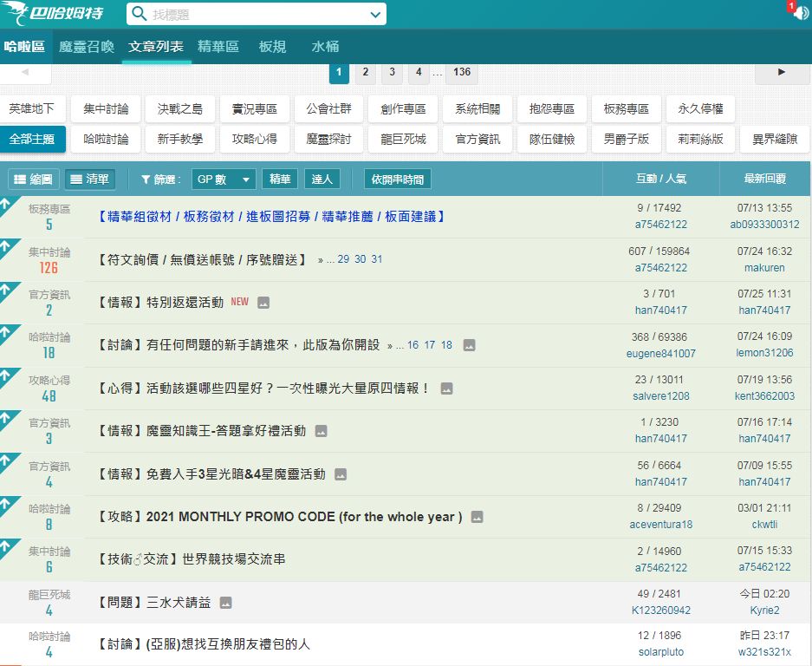Image resolution: width=812 pixels, height=666 pixels.
Task: Click the 找標題 search input field
Action: [x=256, y=15]
